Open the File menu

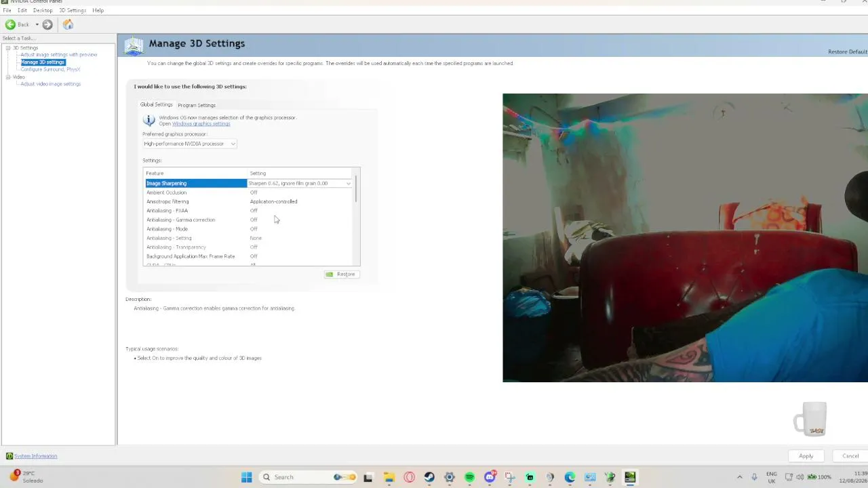(x=7, y=10)
